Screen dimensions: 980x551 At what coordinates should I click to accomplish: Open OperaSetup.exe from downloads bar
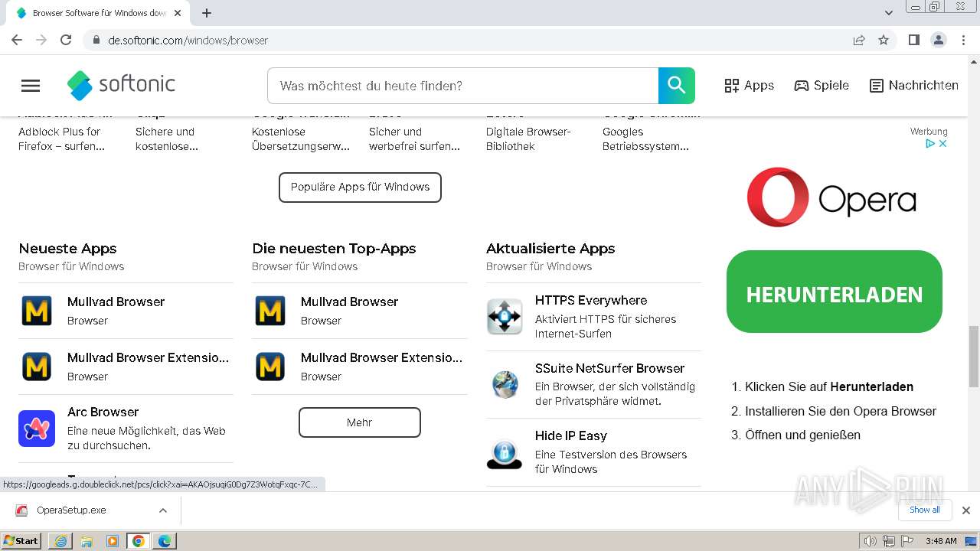pyautogui.click(x=71, y=510)
